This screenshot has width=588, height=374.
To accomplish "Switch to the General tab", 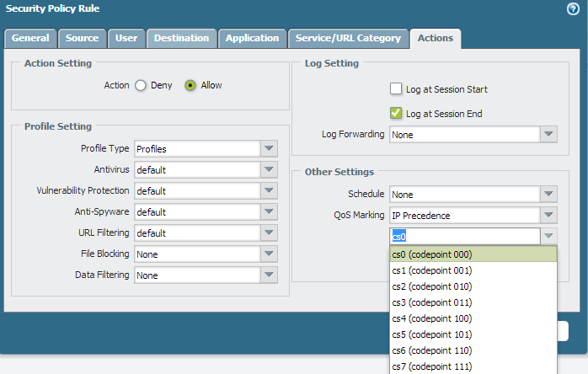I will pyautogui.click(x=30, y=38).
